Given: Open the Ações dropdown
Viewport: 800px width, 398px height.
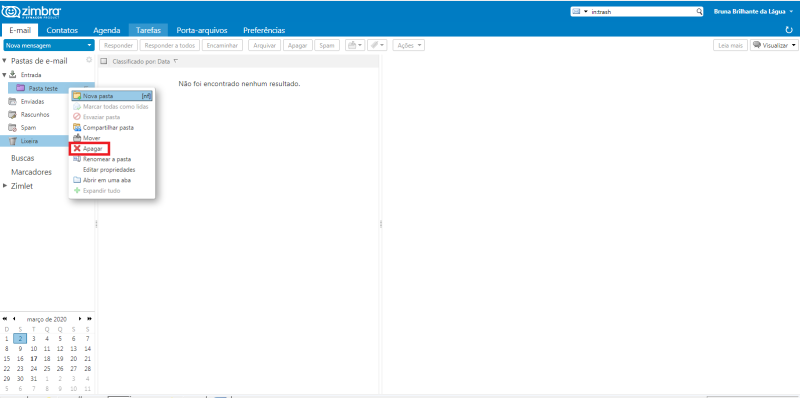Looking at the screenshot, I should tap(409, 45).
